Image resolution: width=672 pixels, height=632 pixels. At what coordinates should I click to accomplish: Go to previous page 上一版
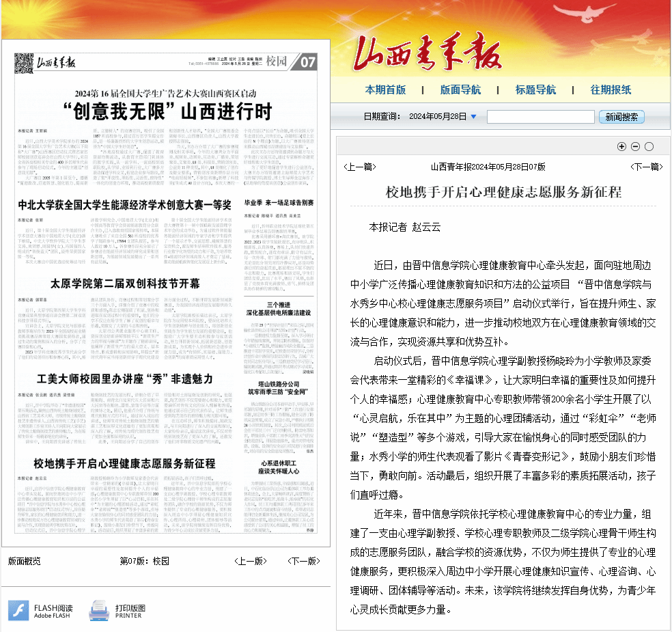tap(251, 561)
